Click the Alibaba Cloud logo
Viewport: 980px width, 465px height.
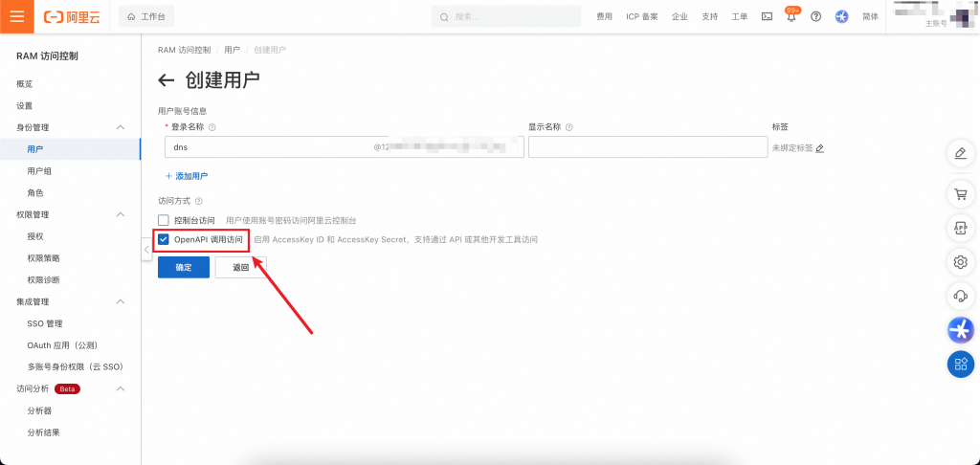tap(72, 17)
